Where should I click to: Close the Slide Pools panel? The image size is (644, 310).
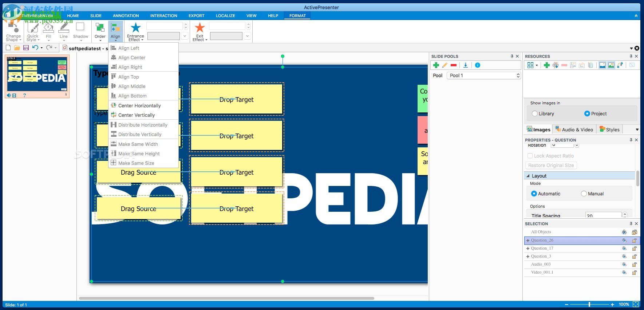coord(517,56)
